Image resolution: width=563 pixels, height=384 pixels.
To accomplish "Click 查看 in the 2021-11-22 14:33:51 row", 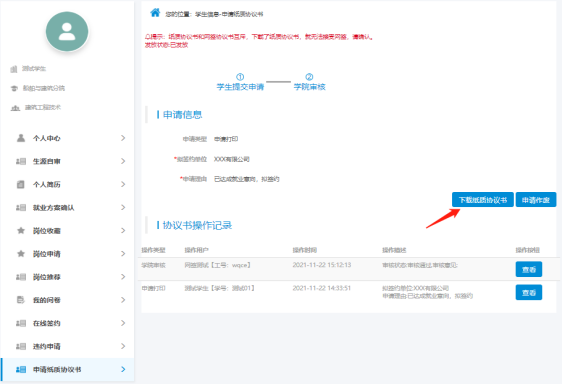I will (x=529, y=292).
